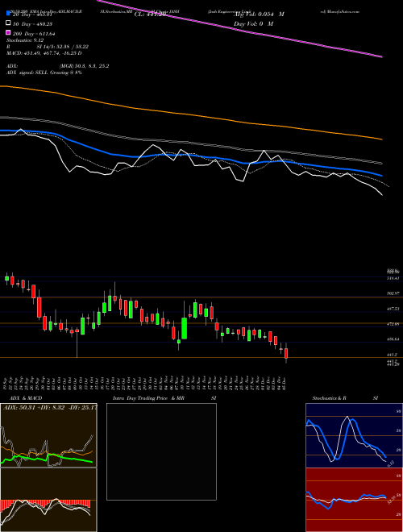403x532 pixels.
Task: Select the '50 Day = 480.23' legend text
Action: tap(32, 24)
